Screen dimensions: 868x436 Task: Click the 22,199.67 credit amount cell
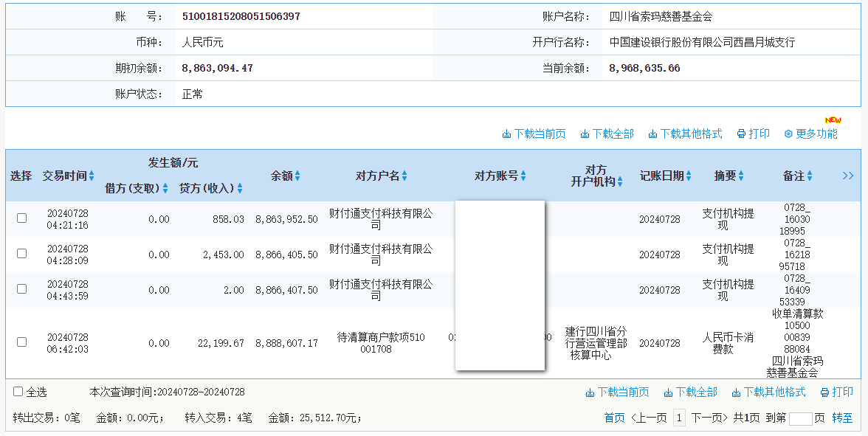coord(221,343)
